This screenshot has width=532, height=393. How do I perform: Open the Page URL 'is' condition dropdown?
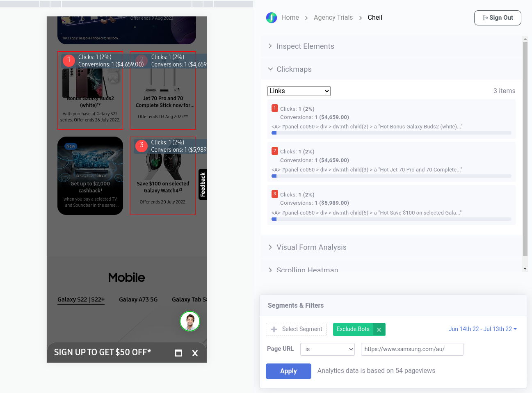click(x=327, y=349)
